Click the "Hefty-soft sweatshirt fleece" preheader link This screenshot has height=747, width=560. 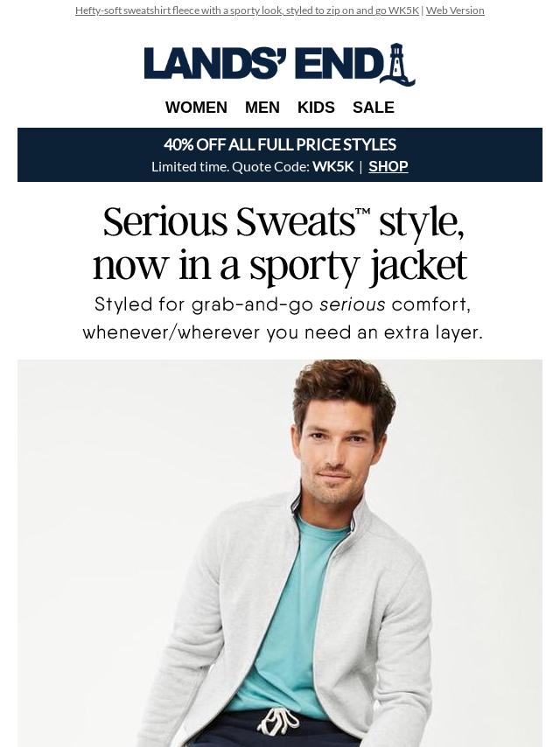coord(247,10)
